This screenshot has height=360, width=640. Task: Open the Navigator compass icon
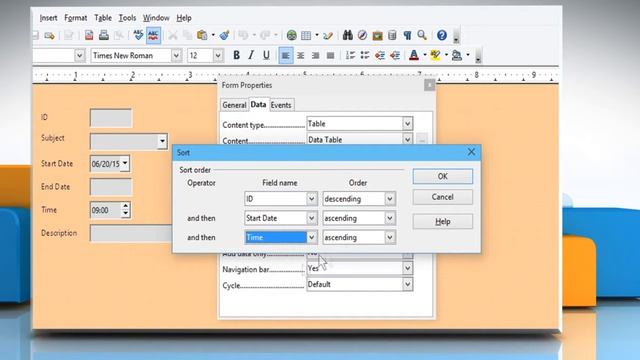pos(362,36)
